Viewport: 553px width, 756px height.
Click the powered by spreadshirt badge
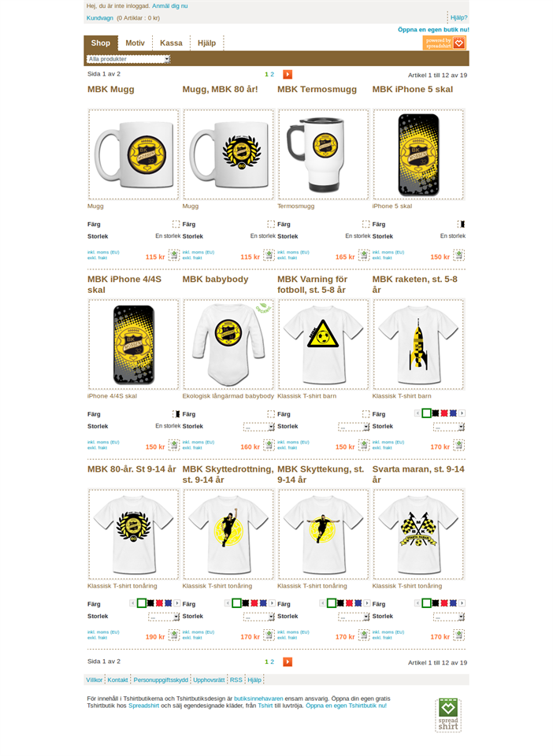click(444, 43)
